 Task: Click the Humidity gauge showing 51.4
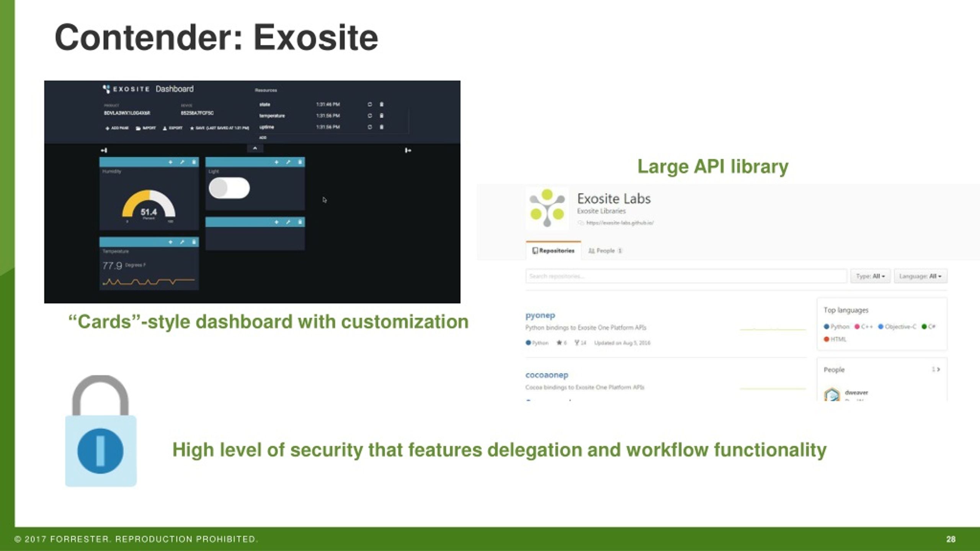click(149, 206)
